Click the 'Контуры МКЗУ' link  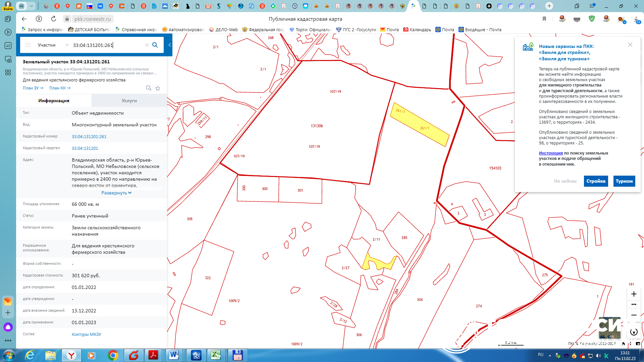[x=87, y=334]
